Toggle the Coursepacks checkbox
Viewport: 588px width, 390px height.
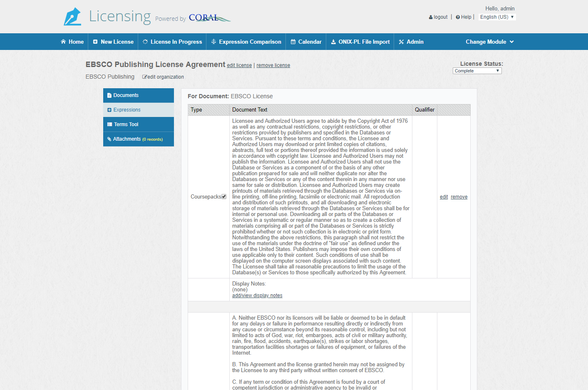click(224, 196)
